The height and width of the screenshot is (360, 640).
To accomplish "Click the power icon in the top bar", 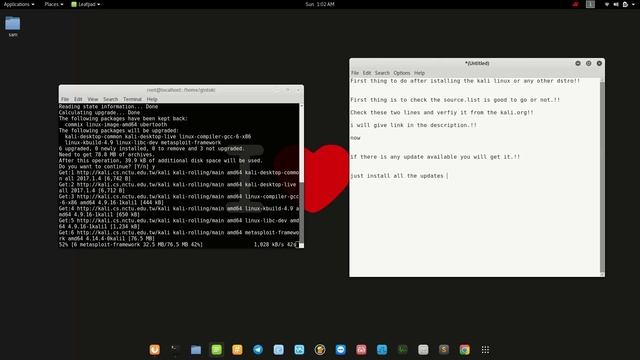I will [x=625, y=4].
